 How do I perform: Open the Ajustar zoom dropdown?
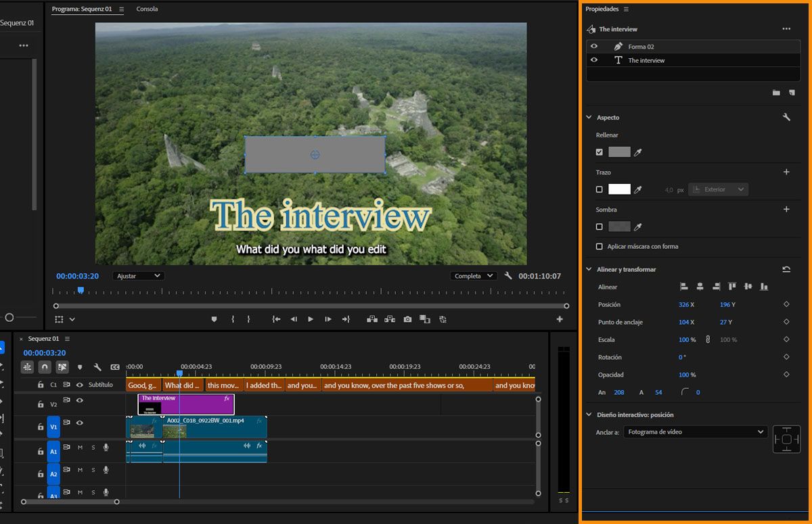tap(139, 276)
